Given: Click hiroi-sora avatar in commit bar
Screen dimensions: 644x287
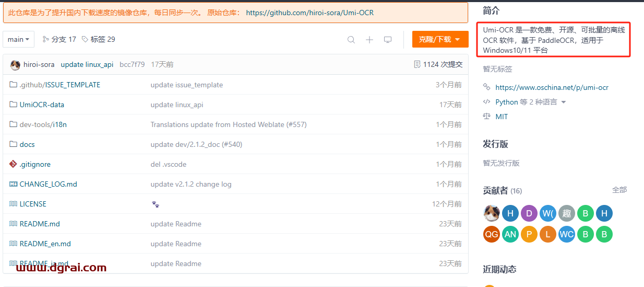Looking at the screenshot, I should (x=15, y=65).
